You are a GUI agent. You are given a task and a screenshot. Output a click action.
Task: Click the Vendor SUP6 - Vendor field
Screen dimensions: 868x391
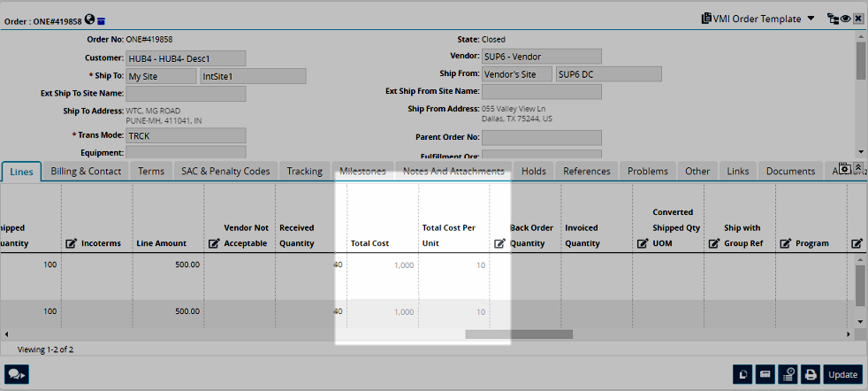[541, 57]
